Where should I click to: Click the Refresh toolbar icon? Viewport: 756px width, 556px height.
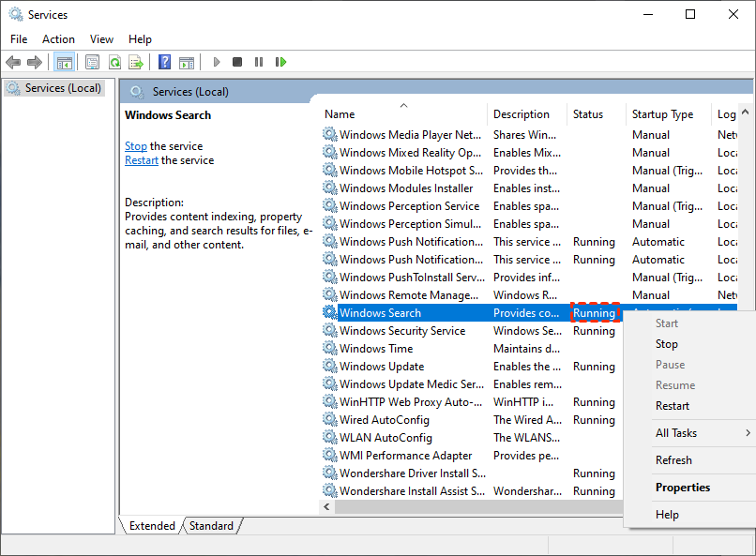pyautogui.click(x=114, y=62)
